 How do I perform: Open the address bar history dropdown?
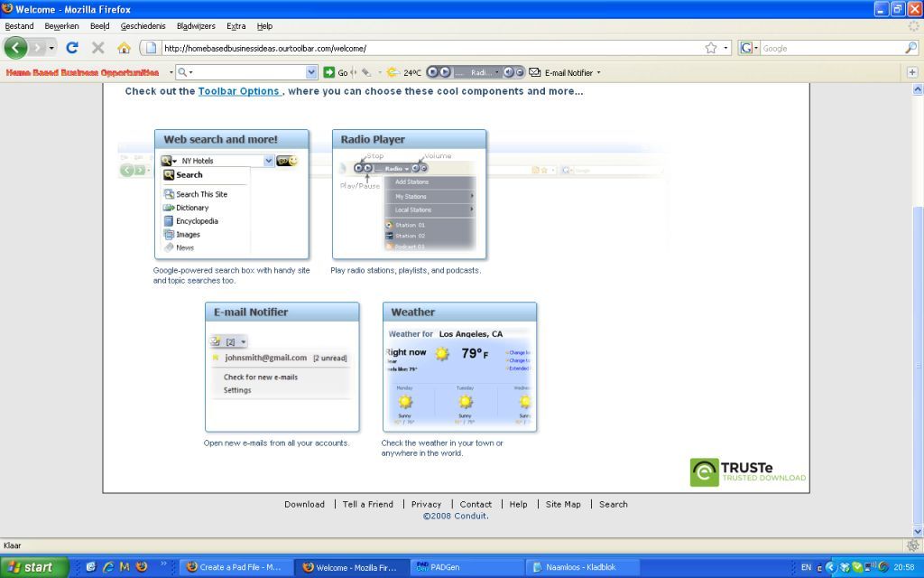(x=725, y=49)
